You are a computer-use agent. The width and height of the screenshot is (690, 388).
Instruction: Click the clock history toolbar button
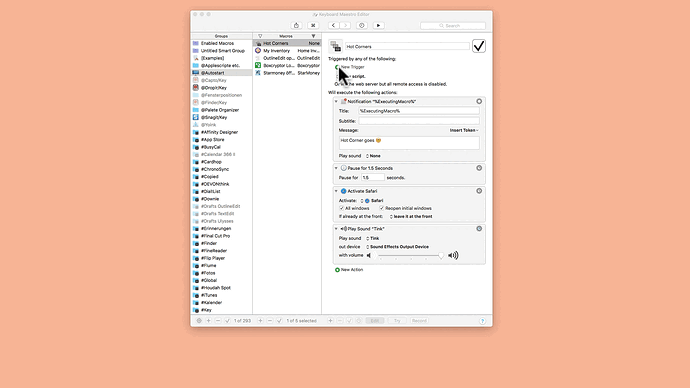[x=362, y=26]
